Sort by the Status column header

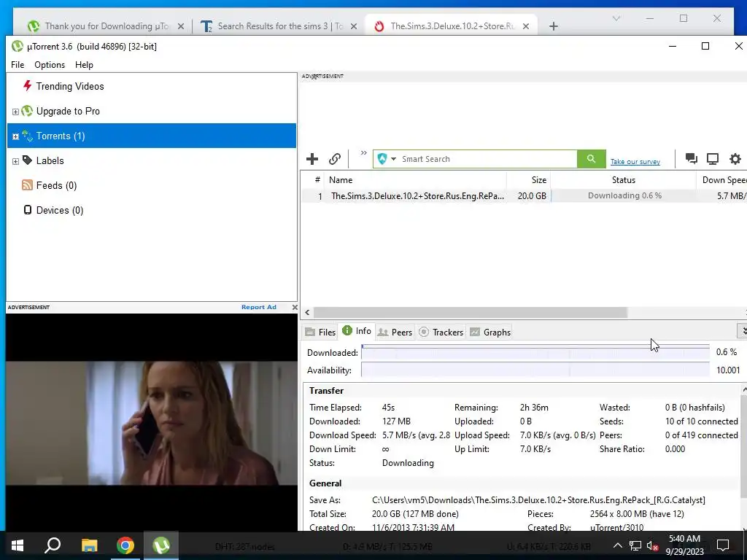624,180
